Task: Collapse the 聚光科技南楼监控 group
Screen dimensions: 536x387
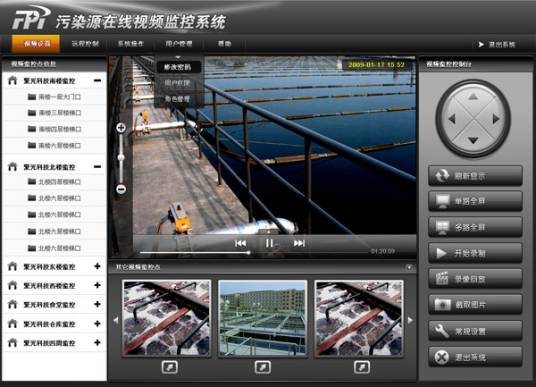Action: (97, 81)
